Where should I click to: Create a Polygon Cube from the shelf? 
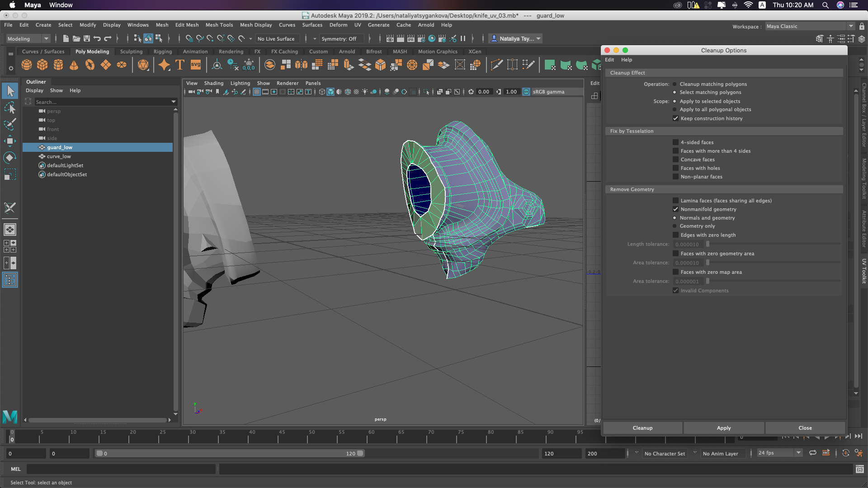click(42, 65)
